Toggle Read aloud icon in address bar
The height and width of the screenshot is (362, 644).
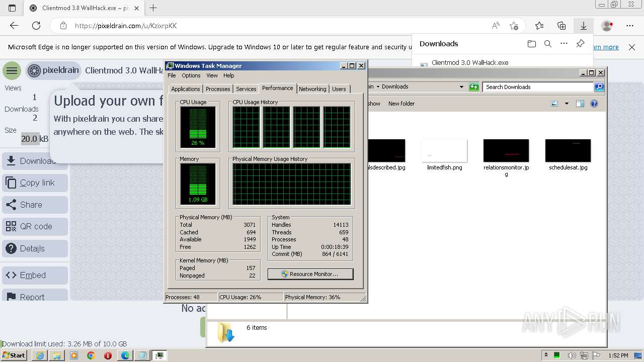pos(496,26)
